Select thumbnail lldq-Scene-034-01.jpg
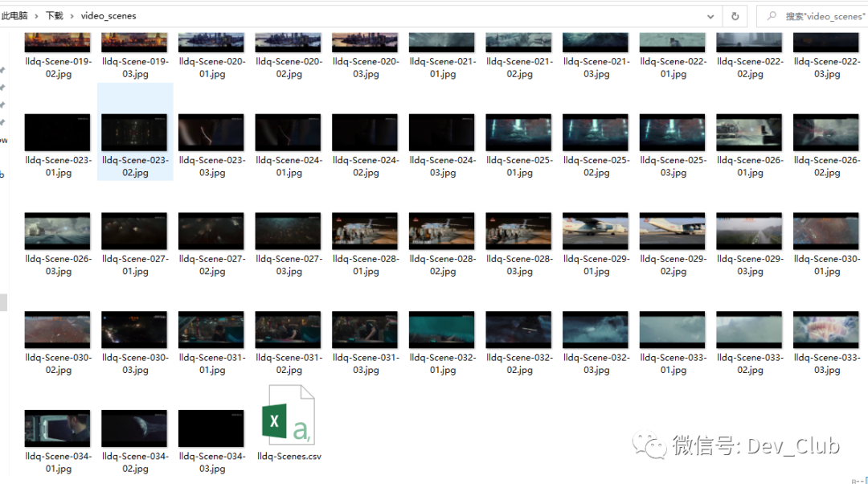 (x=57, y=428)
